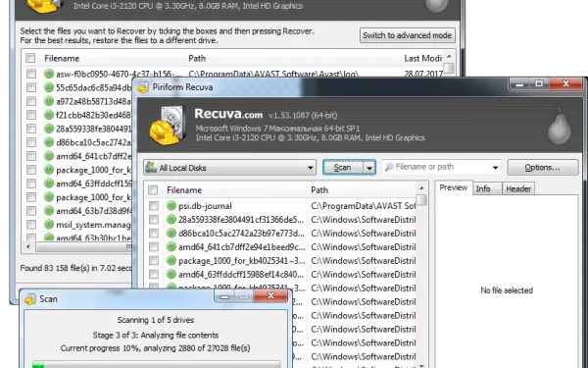Expand the Filename or path filter dropdown

[x=495, y=167]
